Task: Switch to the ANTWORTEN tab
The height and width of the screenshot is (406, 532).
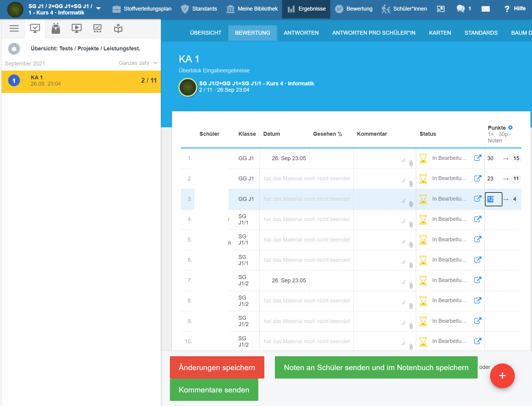Action: click(301, 33)
